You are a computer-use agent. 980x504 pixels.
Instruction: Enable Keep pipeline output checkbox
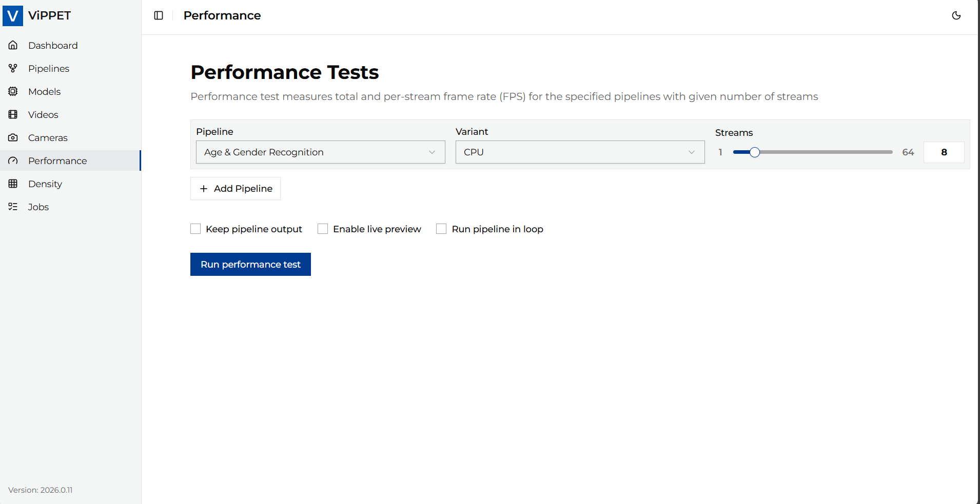point(195,229)
